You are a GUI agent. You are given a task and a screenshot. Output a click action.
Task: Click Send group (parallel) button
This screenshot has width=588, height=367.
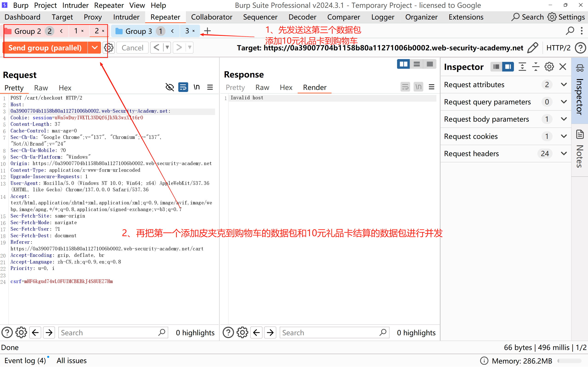[45, 48]
